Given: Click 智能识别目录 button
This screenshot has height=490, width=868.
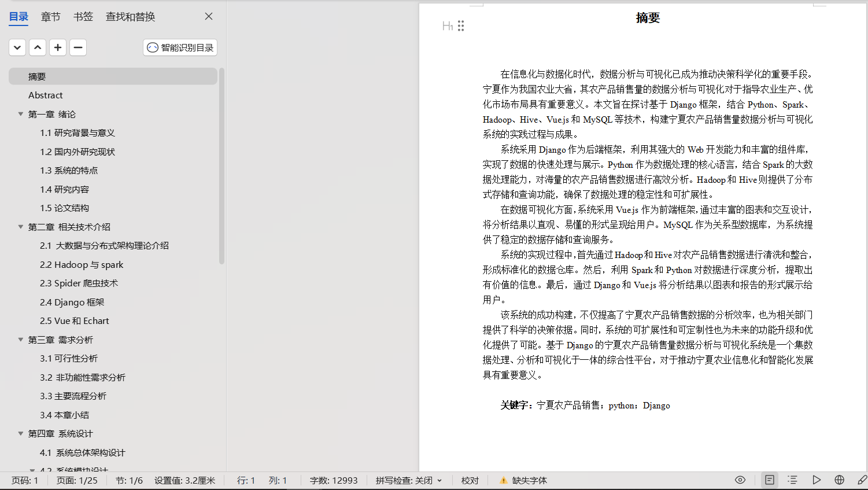Looking at the screenshot, I should pyautogui.click(x=180, y=47).
